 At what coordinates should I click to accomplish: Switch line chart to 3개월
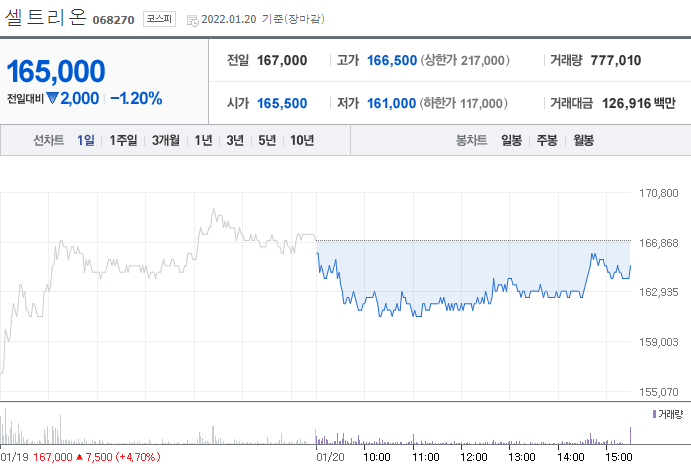click(166, 140)
